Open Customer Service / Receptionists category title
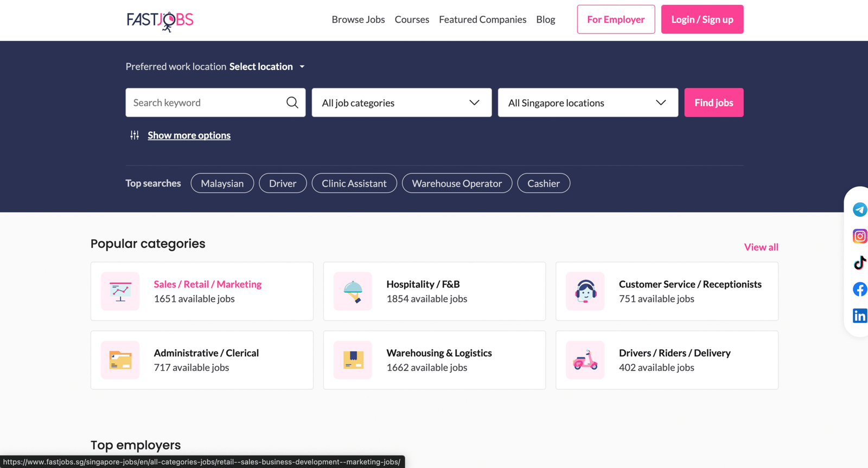This screenshot has height=468, width=868. click(690, 284)
